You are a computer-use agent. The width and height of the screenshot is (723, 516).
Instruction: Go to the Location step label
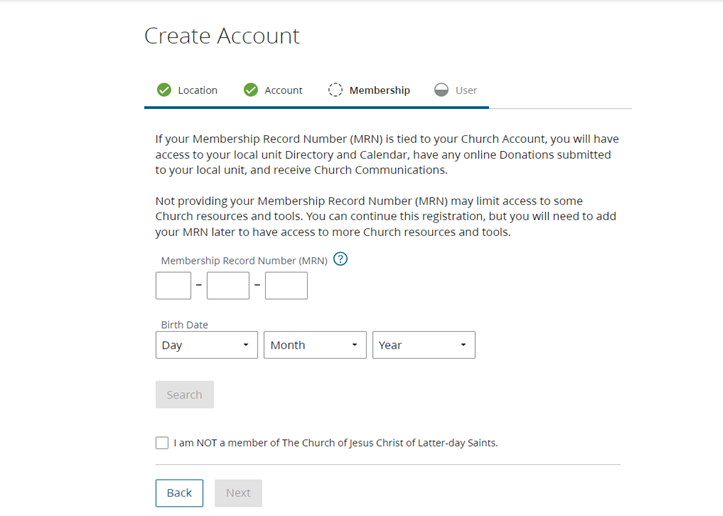tap(197, 90)
